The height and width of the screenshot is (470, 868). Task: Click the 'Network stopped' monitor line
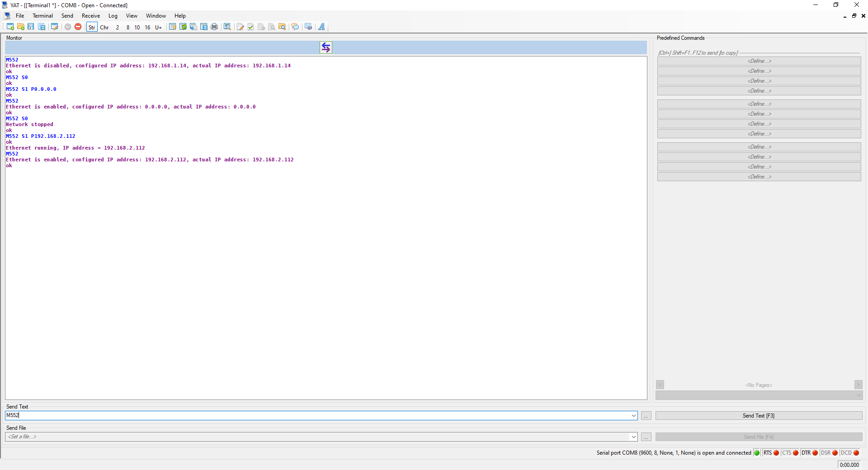(x=29, y=124)
